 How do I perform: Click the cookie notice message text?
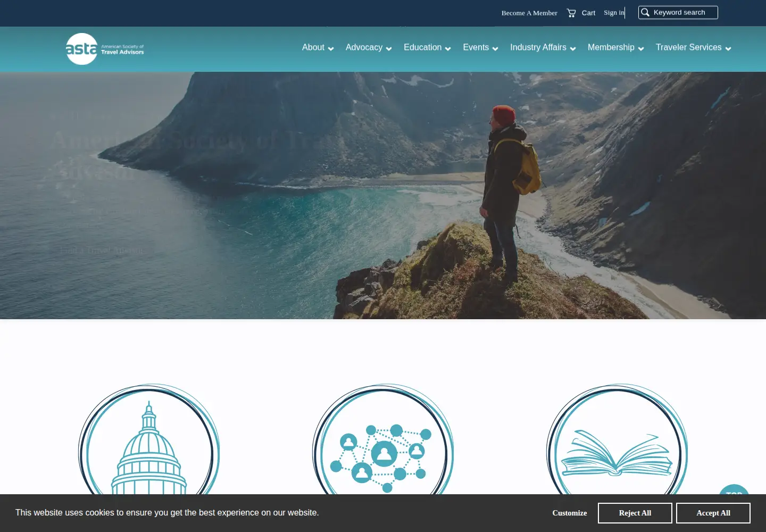[167, 513]
